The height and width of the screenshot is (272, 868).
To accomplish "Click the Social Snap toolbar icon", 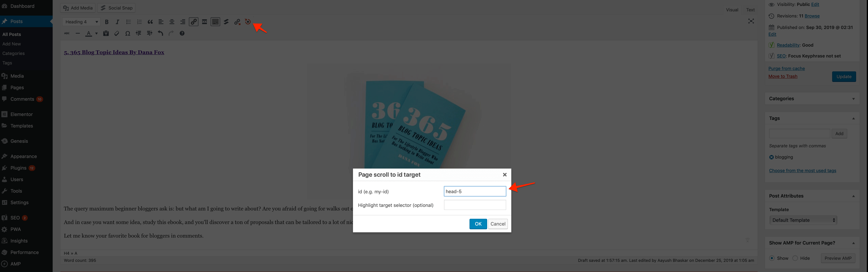I will (226, 22).
